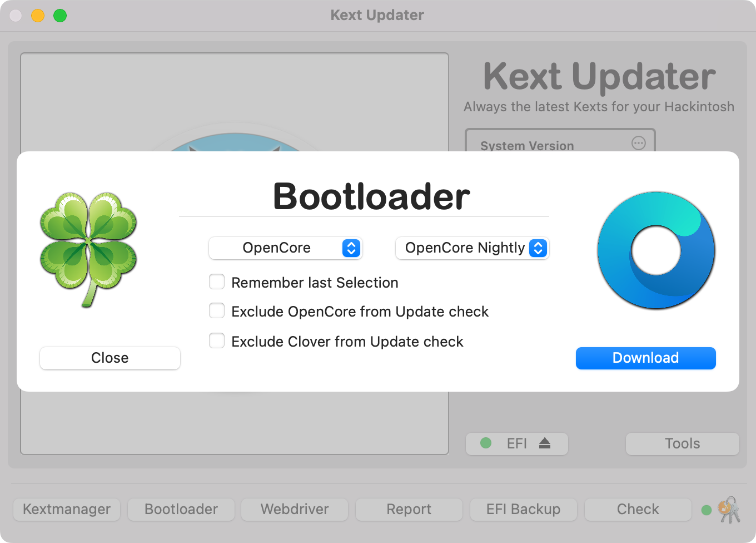The height and width of the screenshot is (543, 756).
Task: Open the Kextmanager section
Action: click(x=67, y=510)
